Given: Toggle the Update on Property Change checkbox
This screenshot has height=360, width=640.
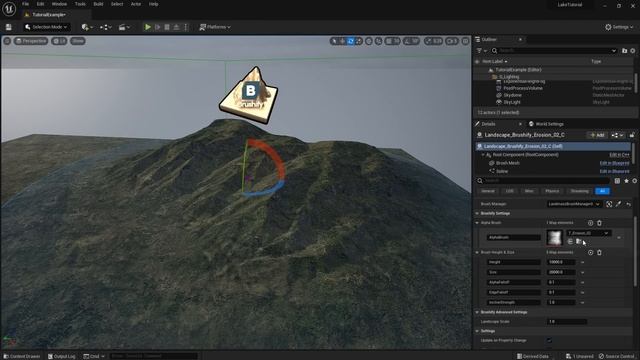Looking at the screenshot, I should pos(549,340).
